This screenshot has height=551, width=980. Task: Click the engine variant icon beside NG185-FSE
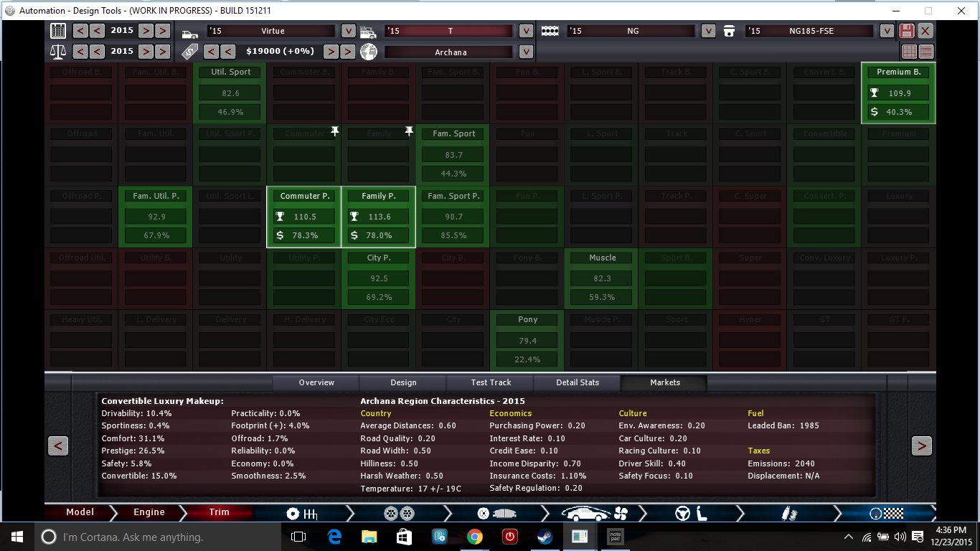730,31
